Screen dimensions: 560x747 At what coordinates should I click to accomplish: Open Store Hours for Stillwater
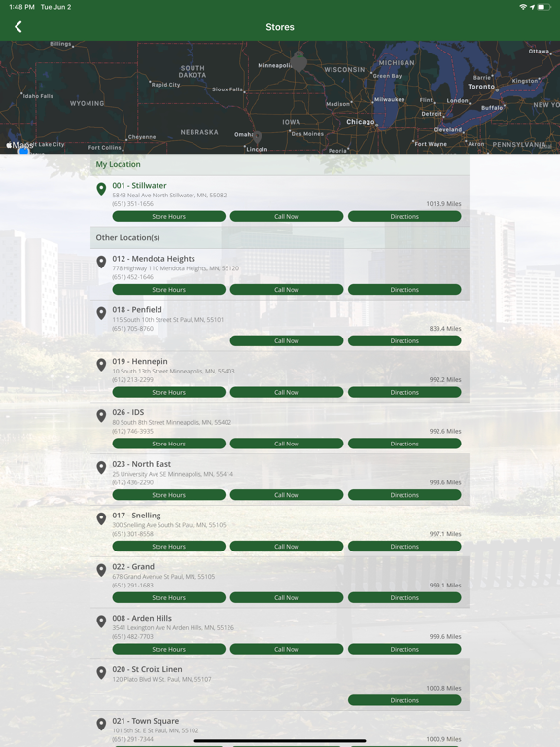click(168, 216)
